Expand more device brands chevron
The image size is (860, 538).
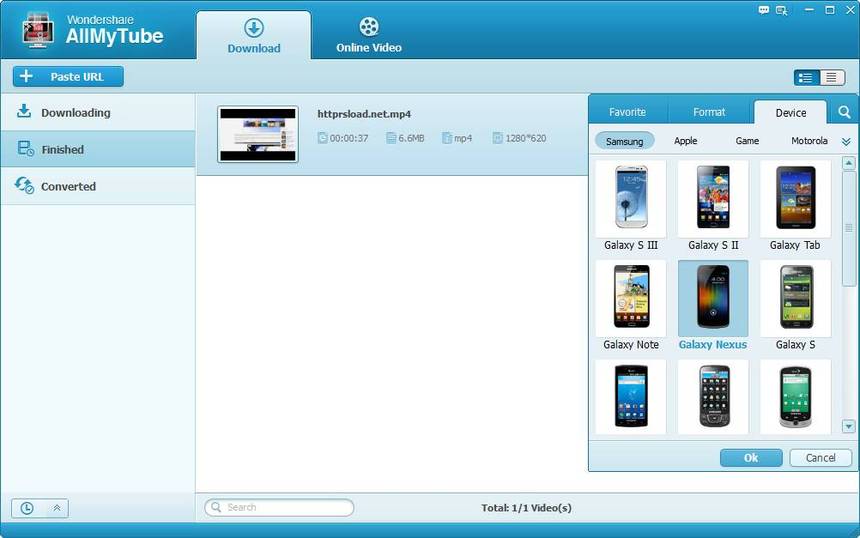tap(846, 142)
